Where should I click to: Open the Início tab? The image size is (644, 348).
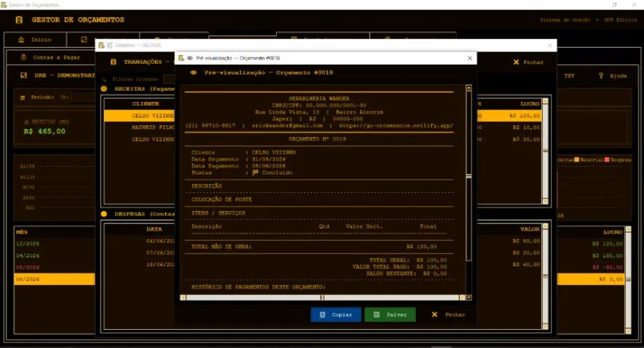[x=35, y=40]
